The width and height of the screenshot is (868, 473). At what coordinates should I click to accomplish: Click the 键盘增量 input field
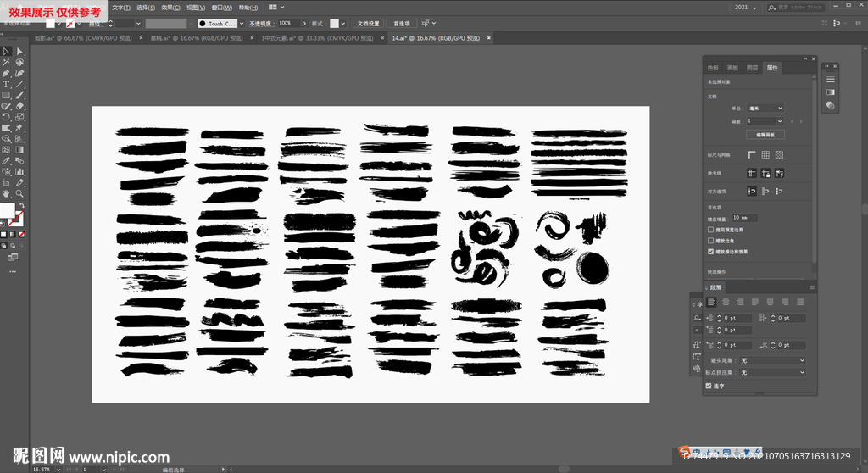(743, 218)
